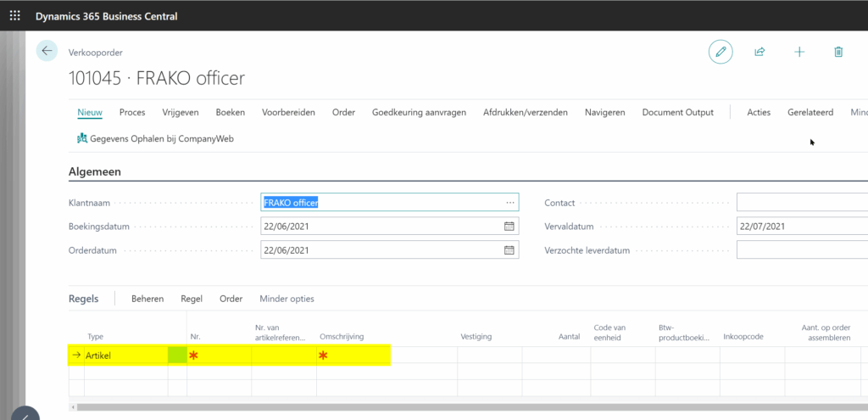Open calendar picker for Orderdatum
Image resolution: width=868 pixels, height=420 pixels.
[x=509, y=250]
